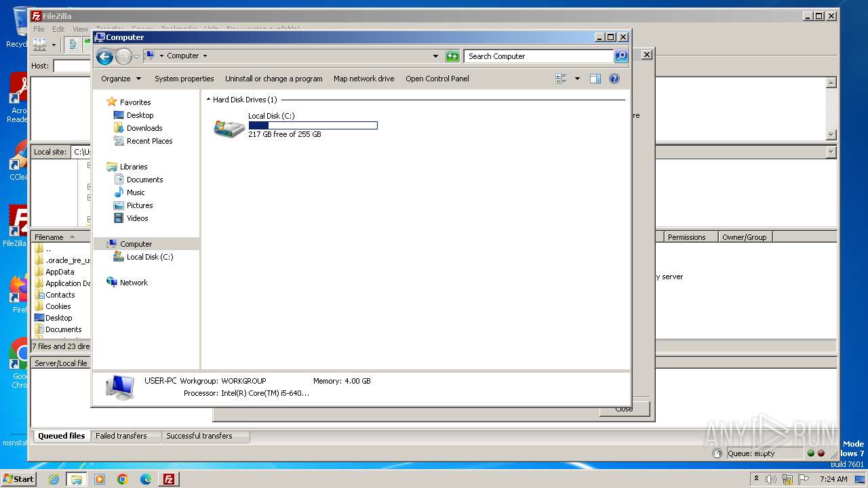The height and width of the screenshot is (488, 868).
Task: Expand the arrow after Computer breadcrumb
Action: [x=205, y=56]
